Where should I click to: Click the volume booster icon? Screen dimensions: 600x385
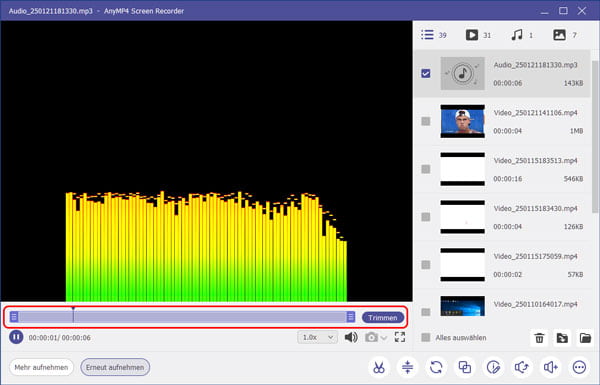coord(551,367)
